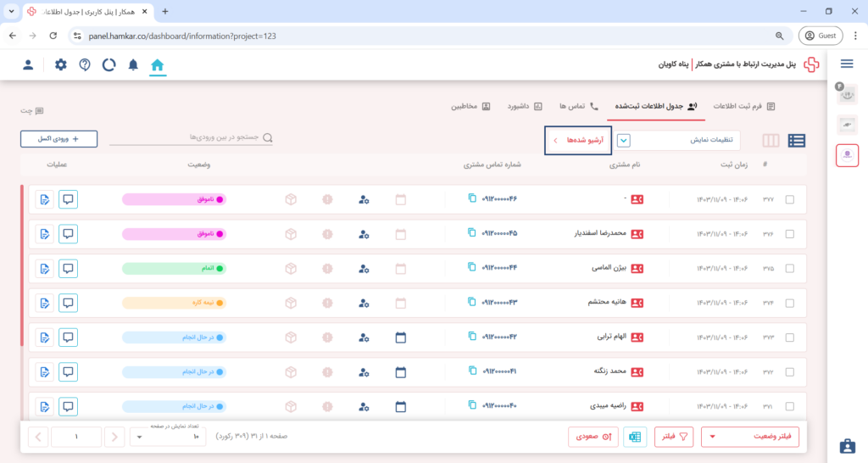
Task: Toggle the صعودی ascending sort button
Action: pyautogui.click(x=593, y=437)
